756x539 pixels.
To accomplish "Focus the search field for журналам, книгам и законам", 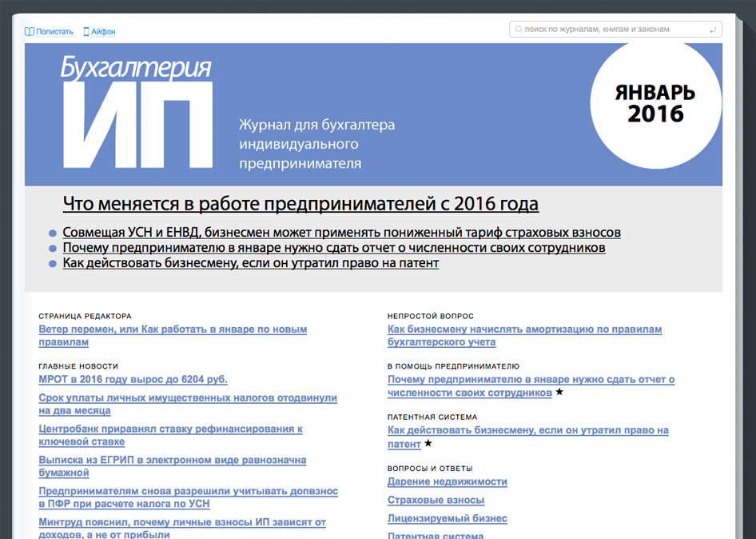I will point(615,30).
